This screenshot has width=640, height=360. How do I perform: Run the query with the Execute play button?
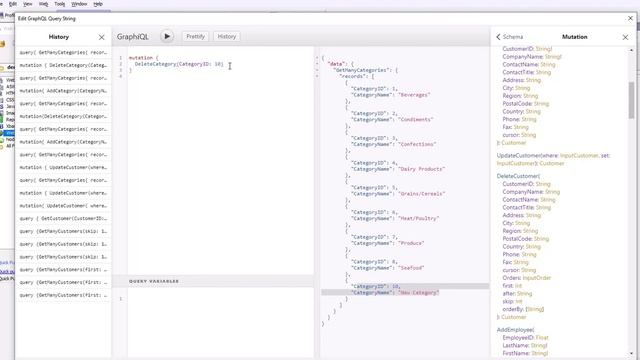(167, 36)
